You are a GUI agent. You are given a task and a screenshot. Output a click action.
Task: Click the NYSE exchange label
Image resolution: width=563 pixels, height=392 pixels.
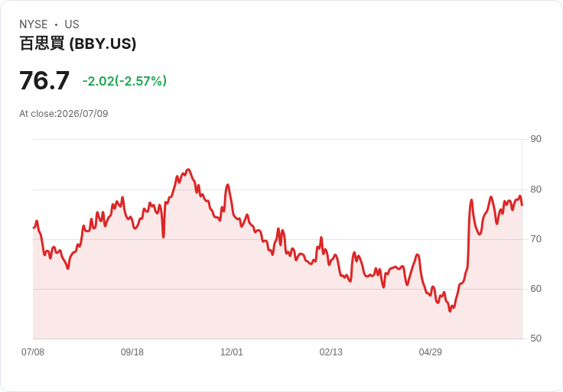click(x=34, y=24)
